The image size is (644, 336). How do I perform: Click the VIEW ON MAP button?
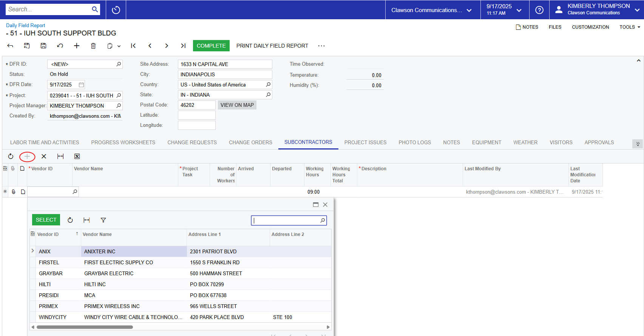pyautogui.click(x=237, y=105)
